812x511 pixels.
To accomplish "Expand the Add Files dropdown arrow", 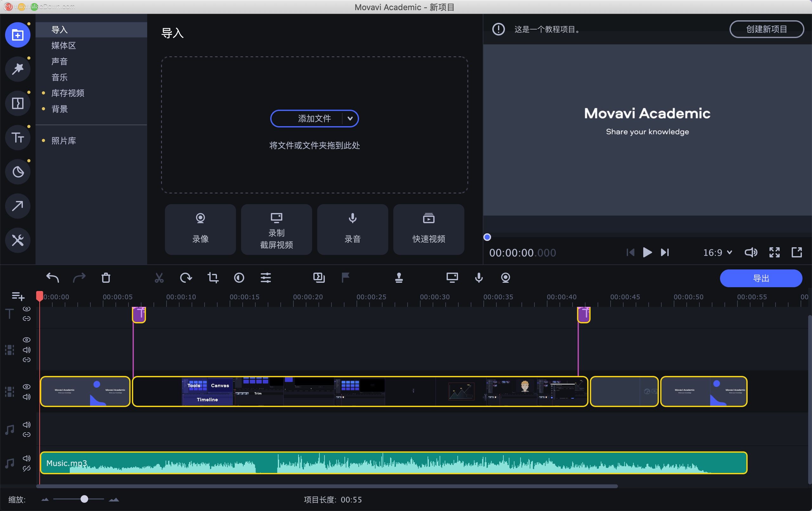I will 350,119.
